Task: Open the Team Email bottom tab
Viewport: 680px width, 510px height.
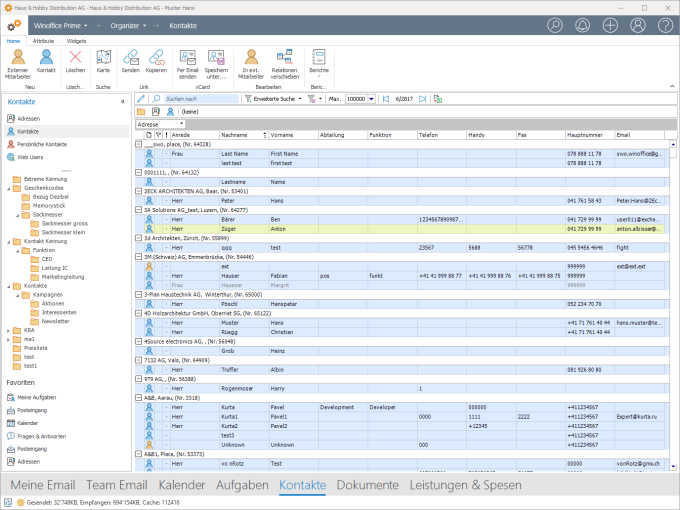Action: 117,485
